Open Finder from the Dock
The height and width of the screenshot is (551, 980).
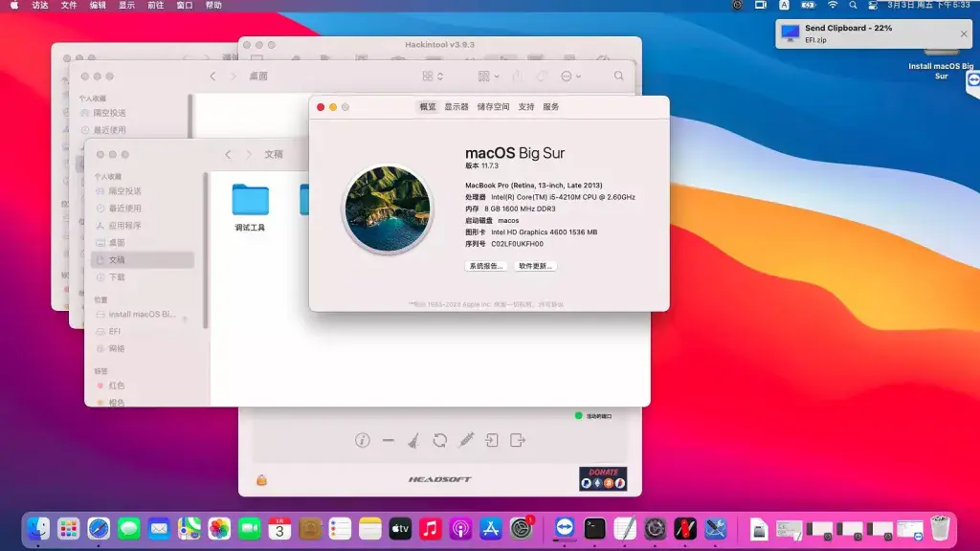pyautogui.click(x=38, y=529)
